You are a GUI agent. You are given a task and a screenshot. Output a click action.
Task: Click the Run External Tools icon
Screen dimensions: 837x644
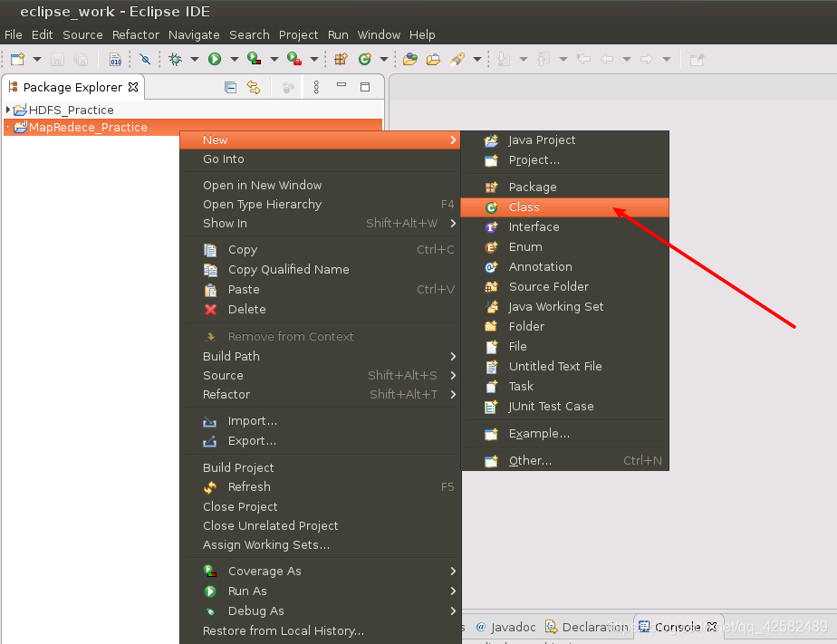(x=294, y=59)
